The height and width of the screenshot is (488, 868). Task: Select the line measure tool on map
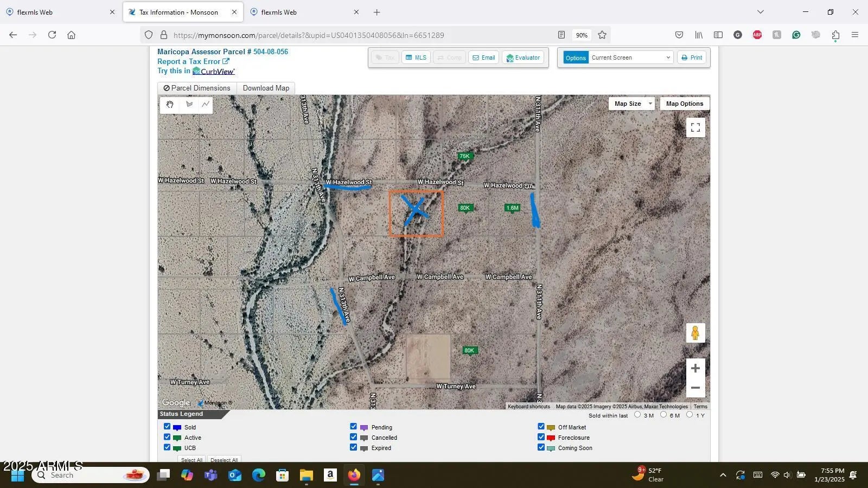tap(206, 104)
